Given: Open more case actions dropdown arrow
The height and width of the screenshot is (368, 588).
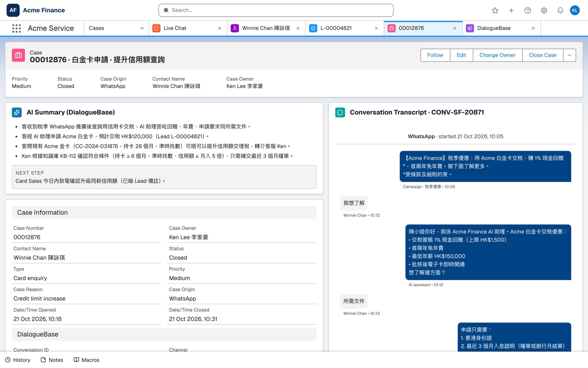Looking at the screenshot, I should coord(569,55).
